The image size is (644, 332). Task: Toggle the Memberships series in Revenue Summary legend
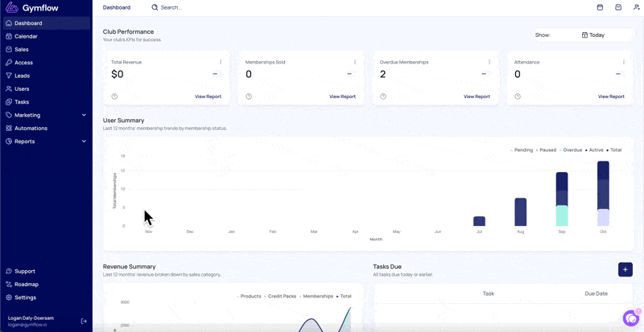coord(316,297)
